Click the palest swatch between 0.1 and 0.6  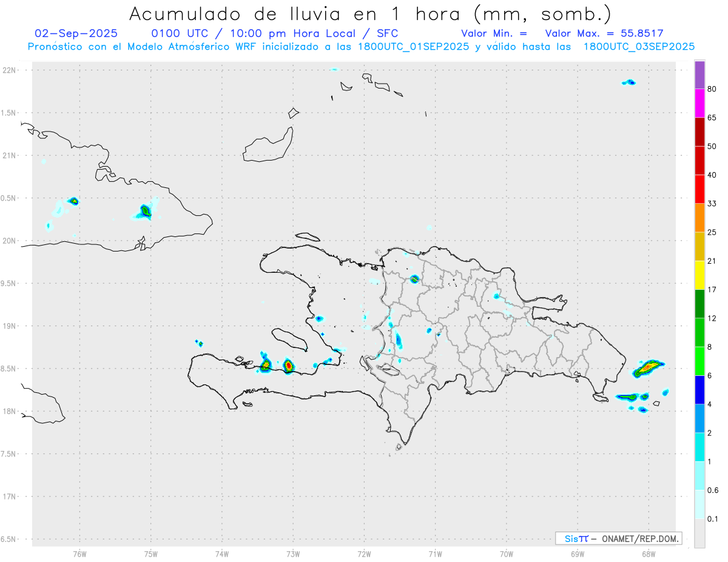(x=699, y=504)
